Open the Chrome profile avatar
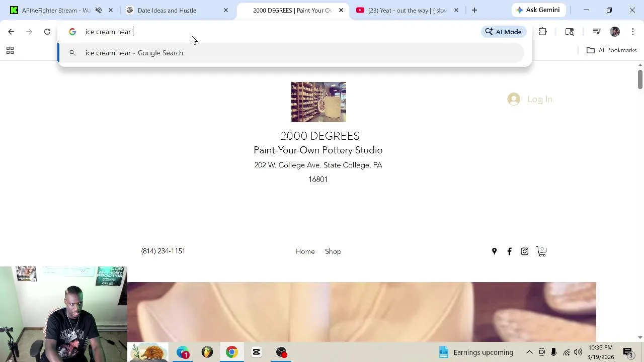644x362 pixels. pyautogui.click(x=615, y=32)
